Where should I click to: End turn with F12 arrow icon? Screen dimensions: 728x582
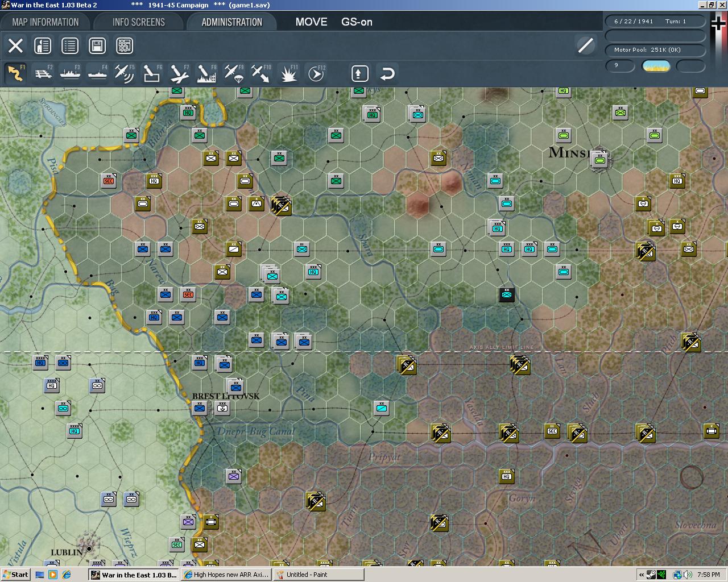316,73
